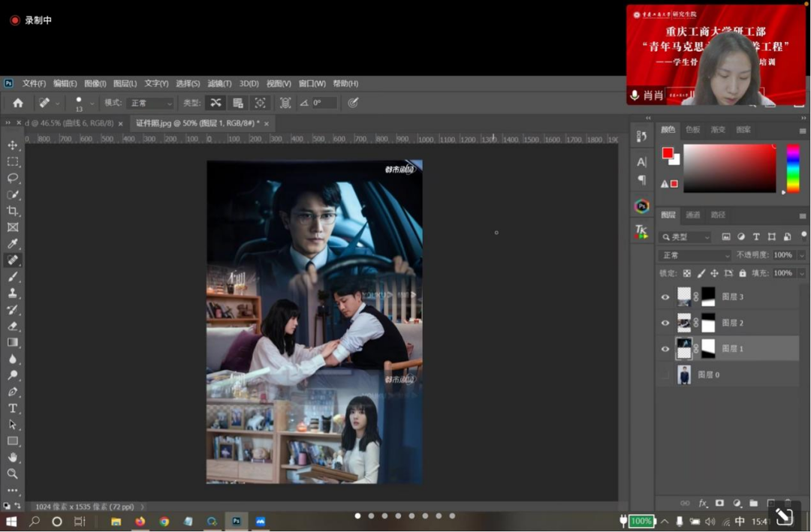The height and width of the screenshot is (532, 811).
Task: Click the Home button in options bar
Action: (17, 103)
